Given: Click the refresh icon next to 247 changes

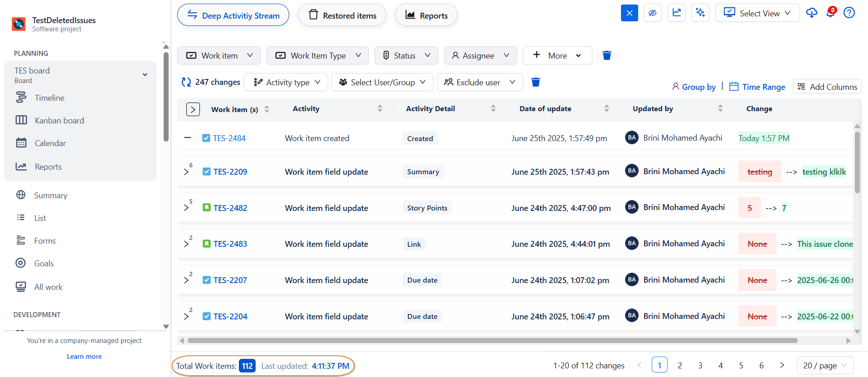Looking at the screenshot, I should (x=186, y=82).
